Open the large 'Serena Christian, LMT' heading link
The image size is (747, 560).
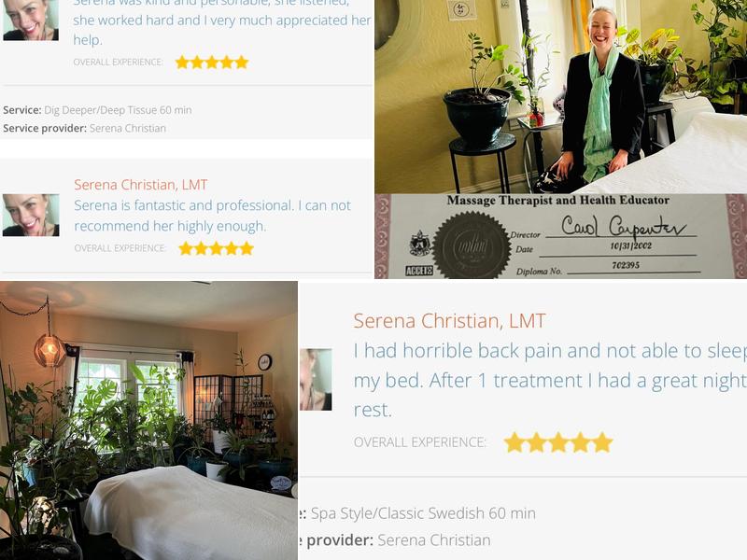pyautogui.click(x=449, y=321)
